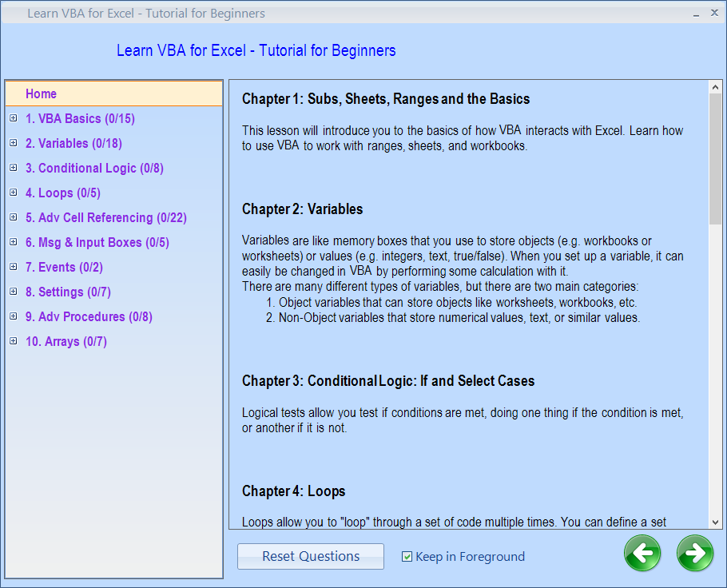Open 8. Settings (0/7) lesson
Screen dimensions: 727x588
click(68, 292)
